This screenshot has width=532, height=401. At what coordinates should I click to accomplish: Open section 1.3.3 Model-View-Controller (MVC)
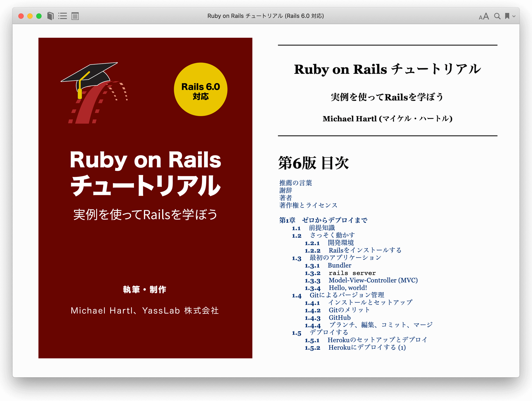pyautogui.click(x=361, y=280)
